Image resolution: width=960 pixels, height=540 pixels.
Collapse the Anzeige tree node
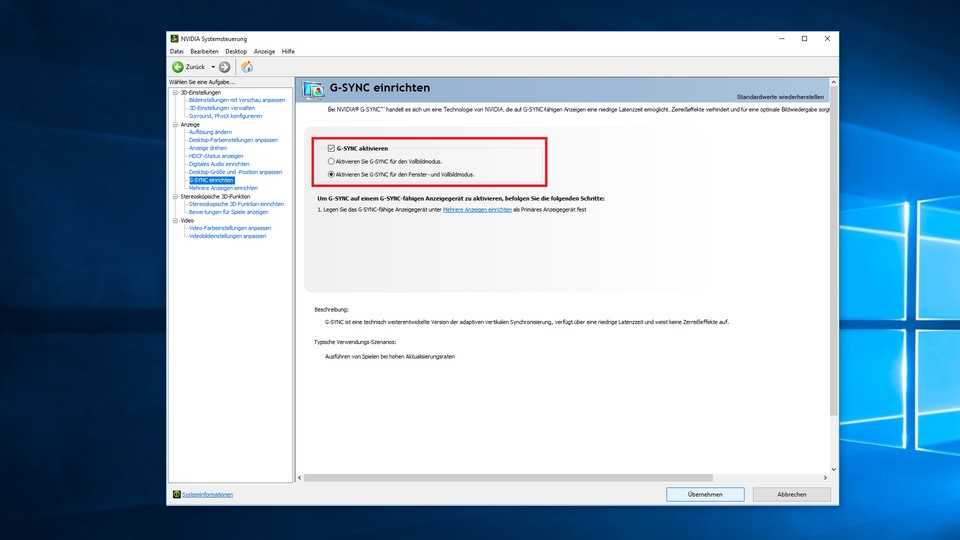click(x=175, y=124)
